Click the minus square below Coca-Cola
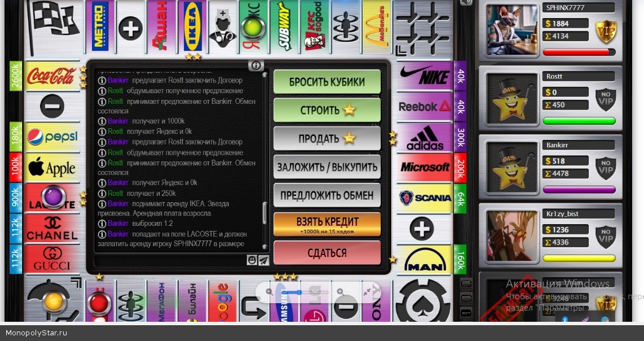This screenshot has height=341, width=644. [x=52, y=106]
